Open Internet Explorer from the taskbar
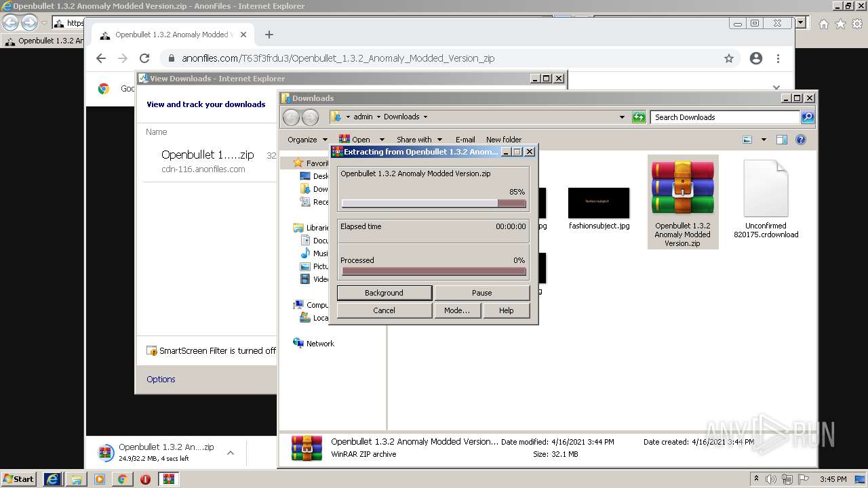 (x=52, y=479)
